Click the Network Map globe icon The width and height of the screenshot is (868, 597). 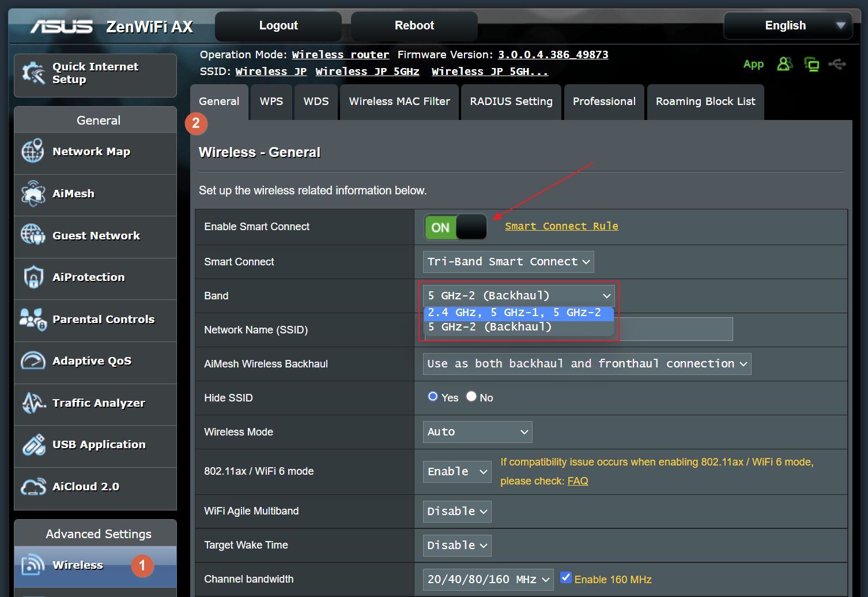pyautogui.click(x=33, y=151)
